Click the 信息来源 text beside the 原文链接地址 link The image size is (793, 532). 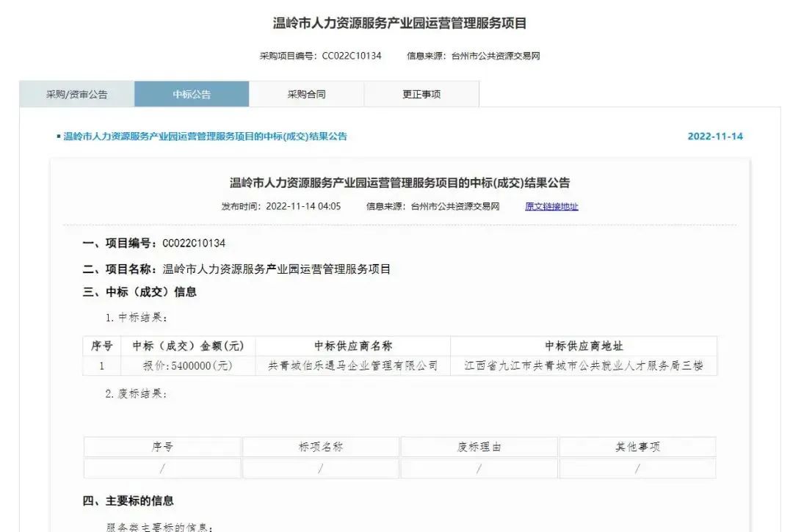click(433, 206)
